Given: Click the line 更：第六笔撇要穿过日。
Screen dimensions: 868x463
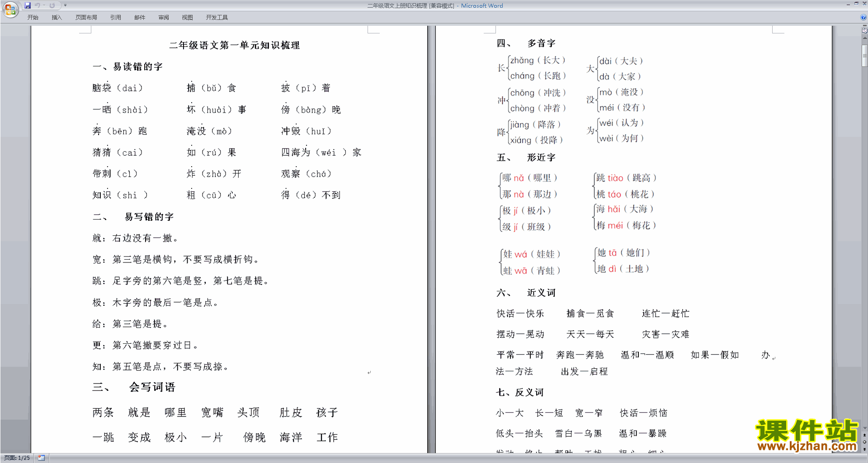Looking at the screenshot, I should pyautogui.click(x=146, y=346).
